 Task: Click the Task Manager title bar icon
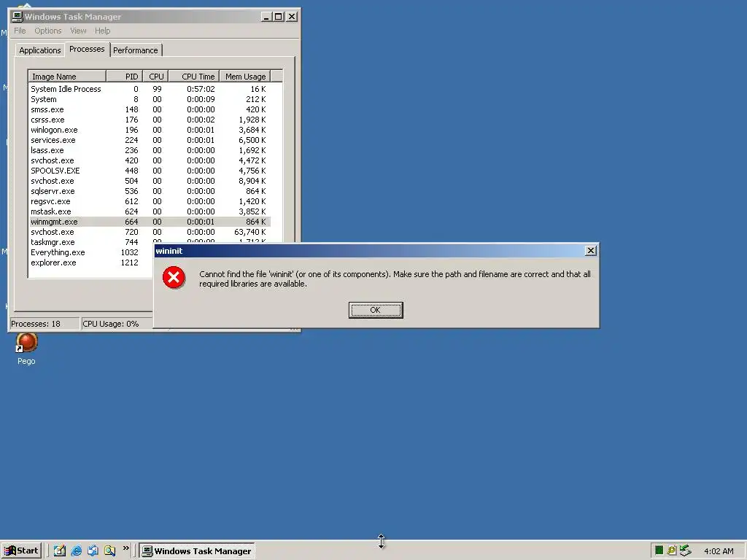[18, 17]
